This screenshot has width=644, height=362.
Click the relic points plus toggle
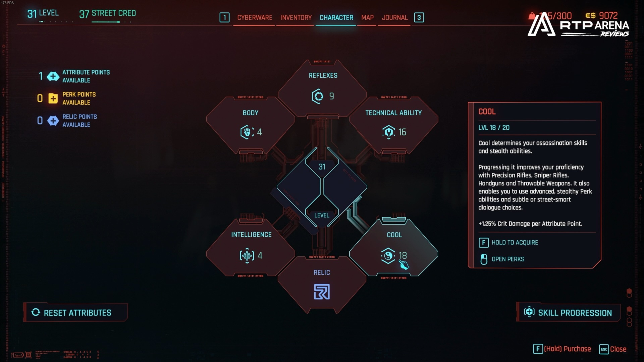[x=52, y=121]
